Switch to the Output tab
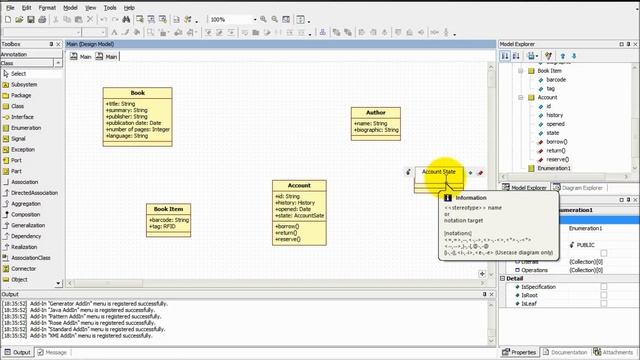 18,352
